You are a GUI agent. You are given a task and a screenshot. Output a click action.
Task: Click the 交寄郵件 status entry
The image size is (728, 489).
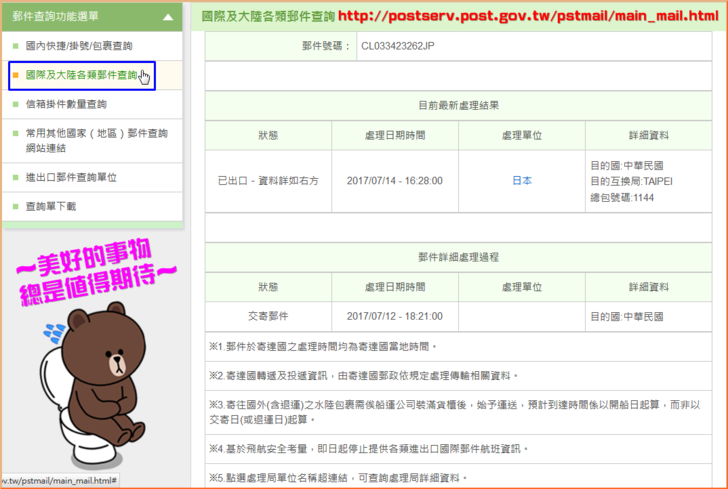coord(267,316)
